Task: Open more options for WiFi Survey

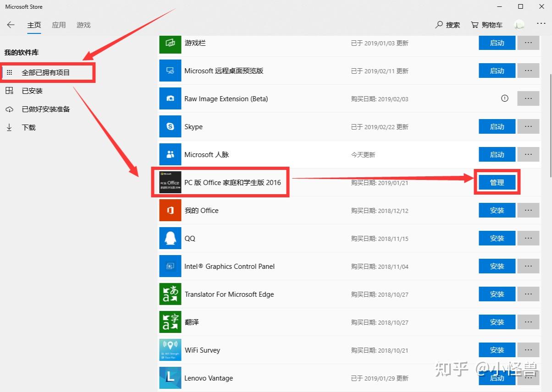Action: 528,350
